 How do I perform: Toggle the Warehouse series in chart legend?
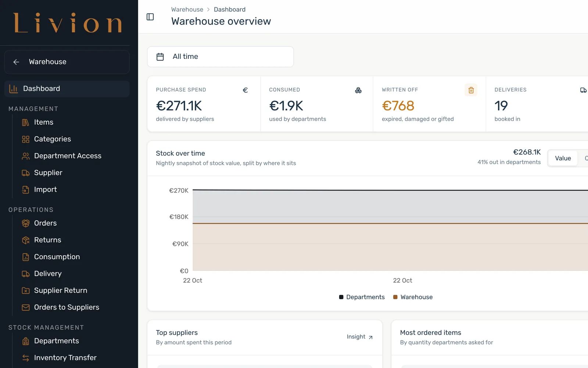(413, 297)
